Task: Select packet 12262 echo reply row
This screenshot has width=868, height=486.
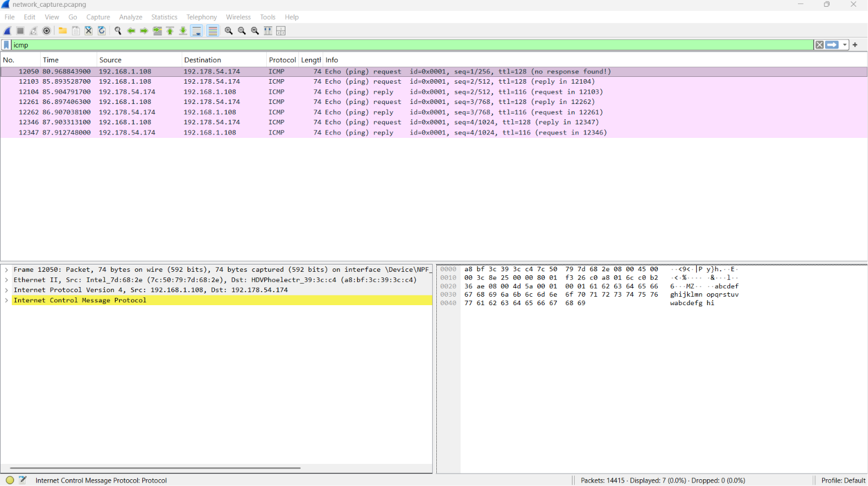Action: pos(434,112)
